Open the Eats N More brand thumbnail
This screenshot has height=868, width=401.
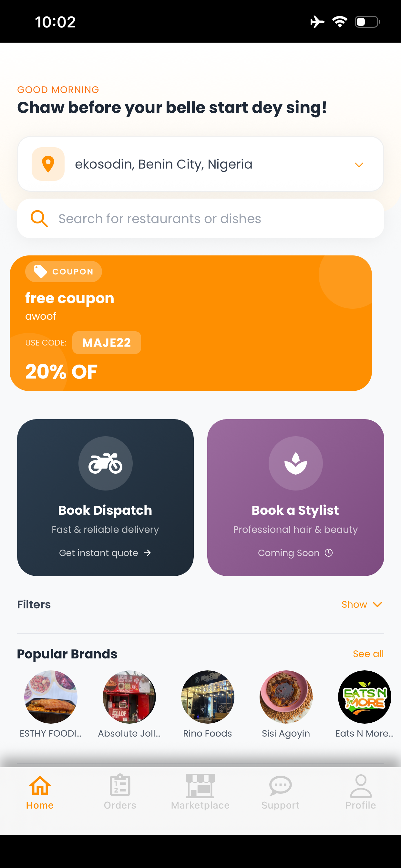point(364,697)
